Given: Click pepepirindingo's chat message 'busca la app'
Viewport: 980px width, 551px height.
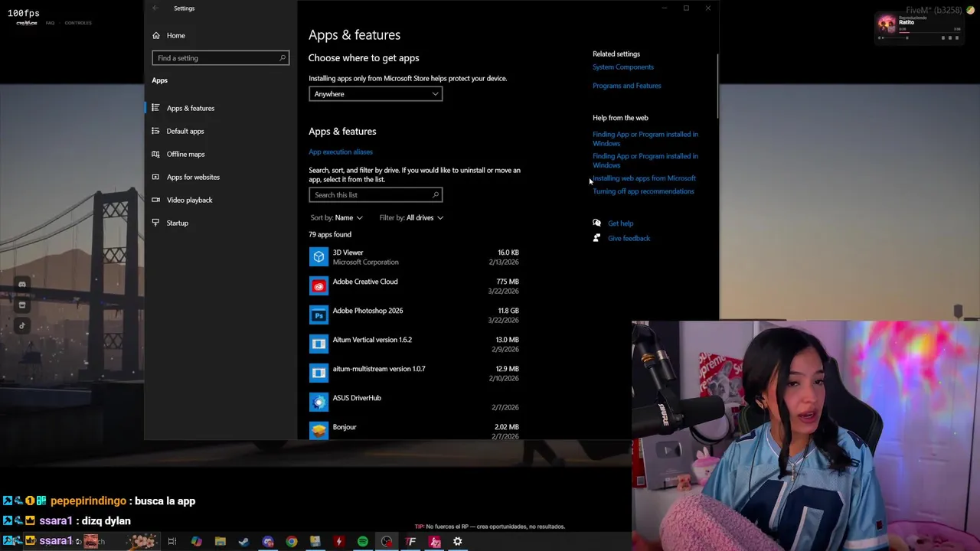Looking at the screenshot, I should click(165, 501).
